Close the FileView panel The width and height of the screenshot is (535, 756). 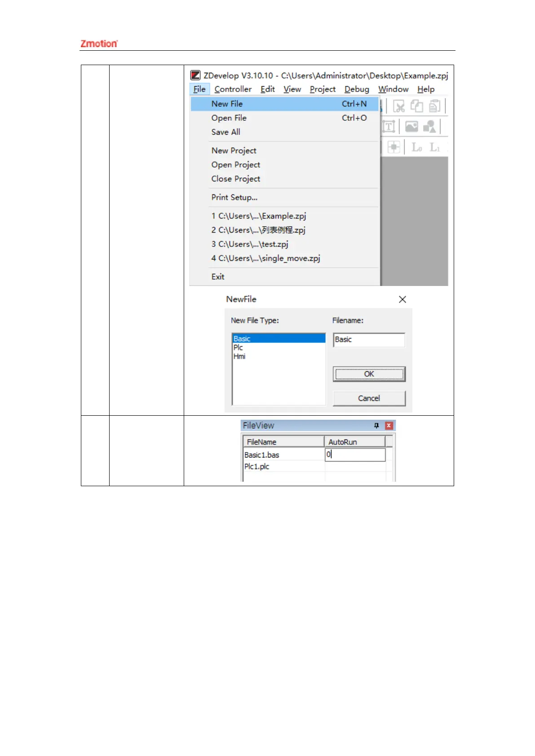[x=389, y=426]
